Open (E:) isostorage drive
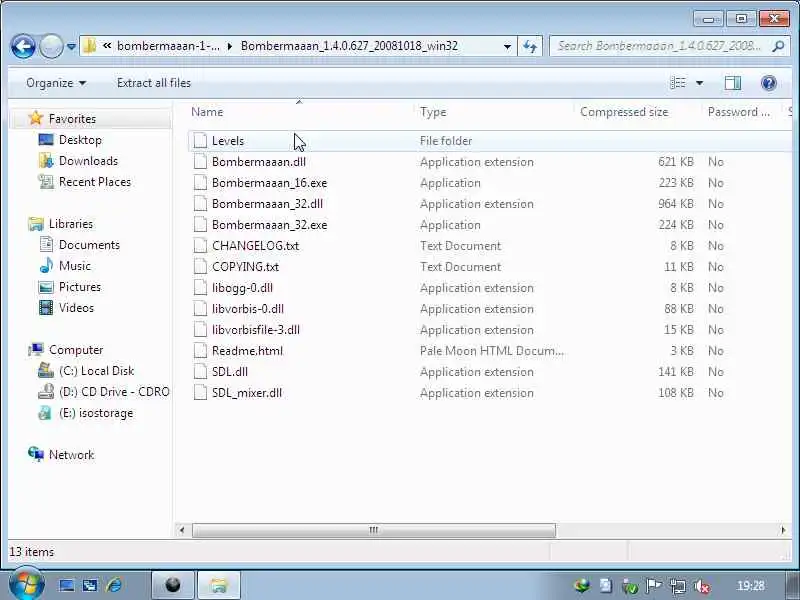Viewport: 800px width, 600px height. (95, 413)
